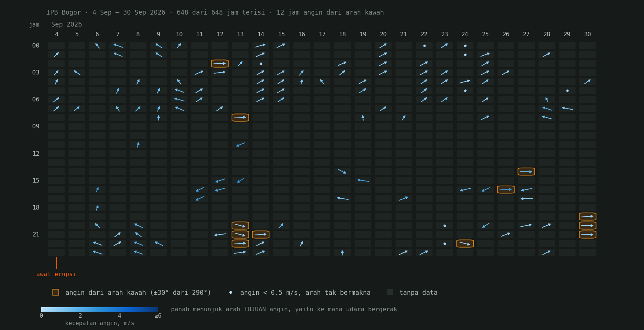This screenshot has height=330, width=644.
Task: Click the 'Sep 2026' month label
Action: click(x=67, y=24)
